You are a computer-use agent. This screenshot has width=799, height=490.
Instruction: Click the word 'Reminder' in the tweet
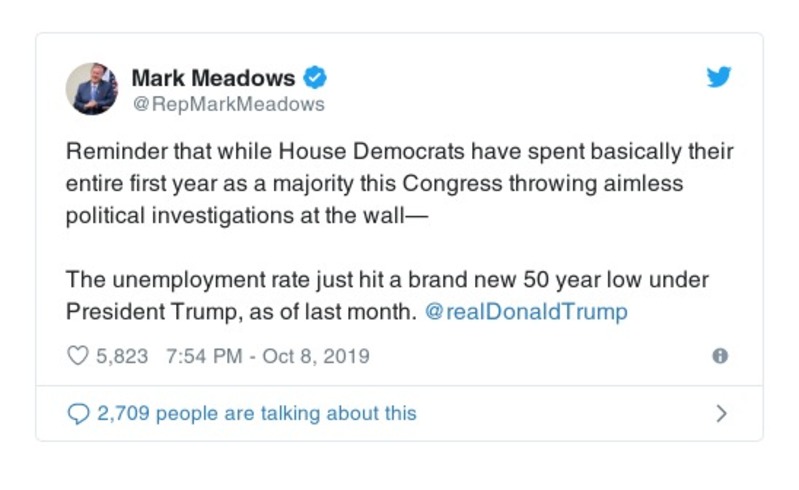pyautogui.click(x=113, y=153)
